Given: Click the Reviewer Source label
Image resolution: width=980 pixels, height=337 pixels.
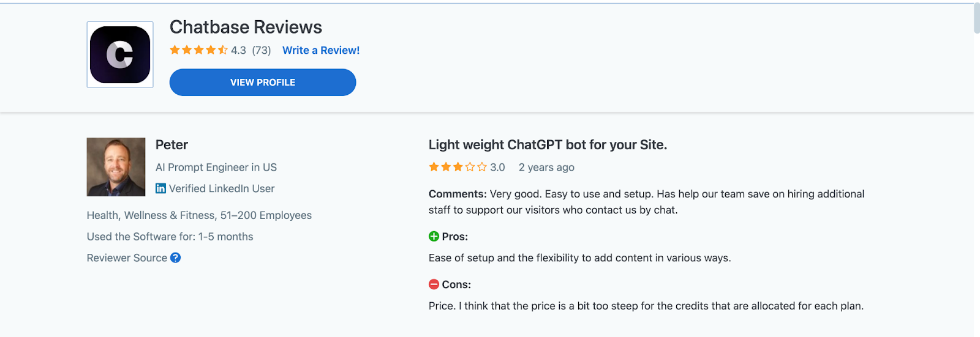Looking at the screenshot, I should click(127, 257).
